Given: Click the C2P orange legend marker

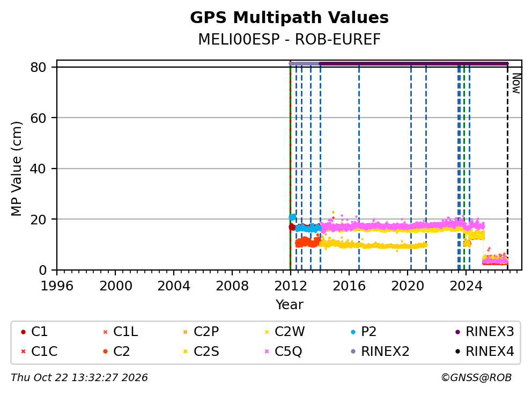Looking at the screenshot, I should [x=185, y=332].
